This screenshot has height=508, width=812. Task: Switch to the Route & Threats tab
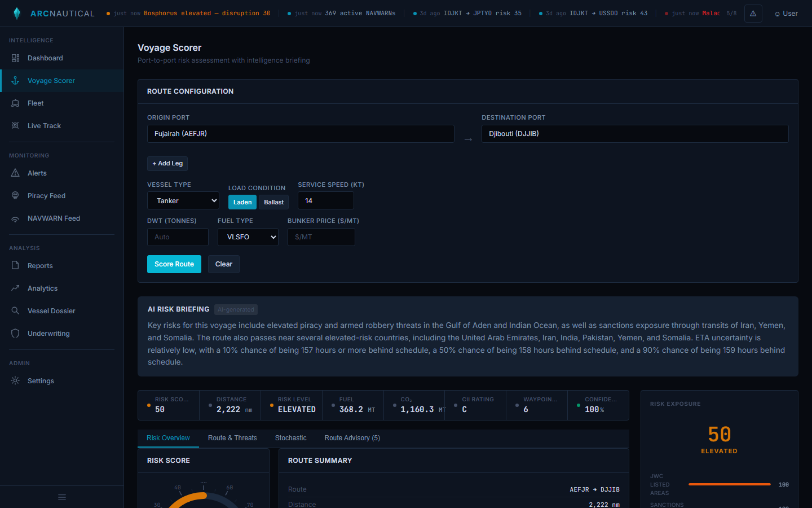tap(232, 438)
